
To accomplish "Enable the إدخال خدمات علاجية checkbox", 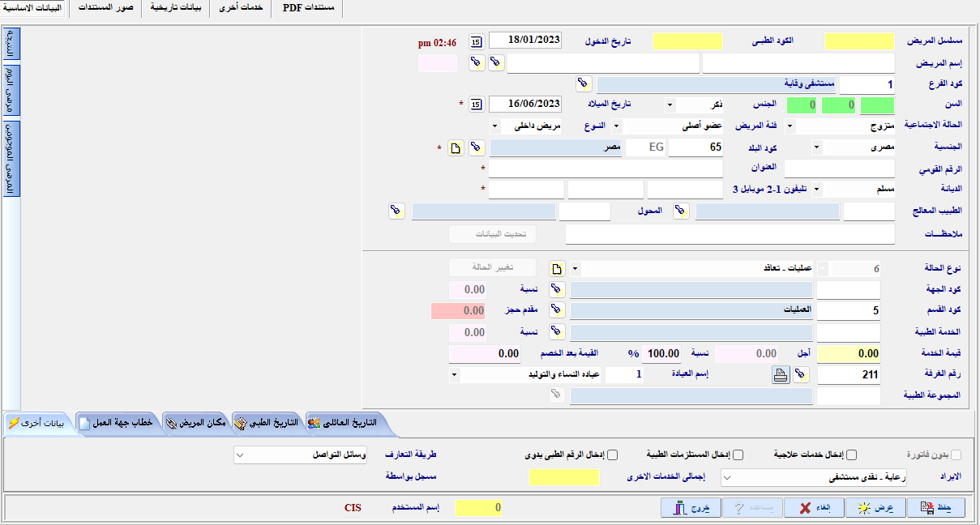I will pyautogui.click(x=851, y=455).
